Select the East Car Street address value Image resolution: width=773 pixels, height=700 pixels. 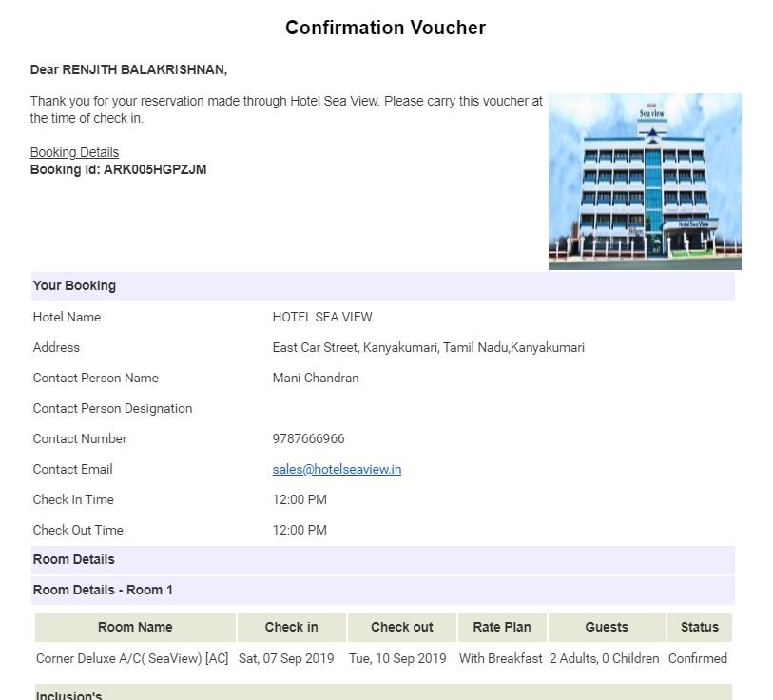[x=429, y=348]
